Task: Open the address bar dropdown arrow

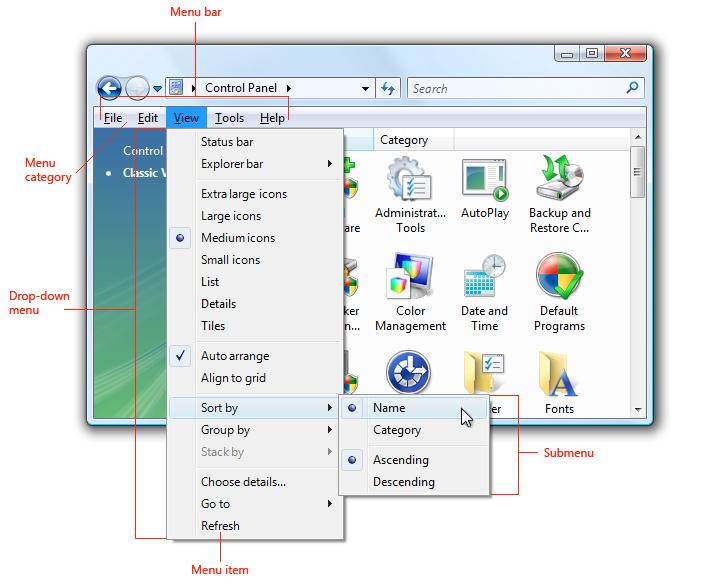Action: coord(365,89)
